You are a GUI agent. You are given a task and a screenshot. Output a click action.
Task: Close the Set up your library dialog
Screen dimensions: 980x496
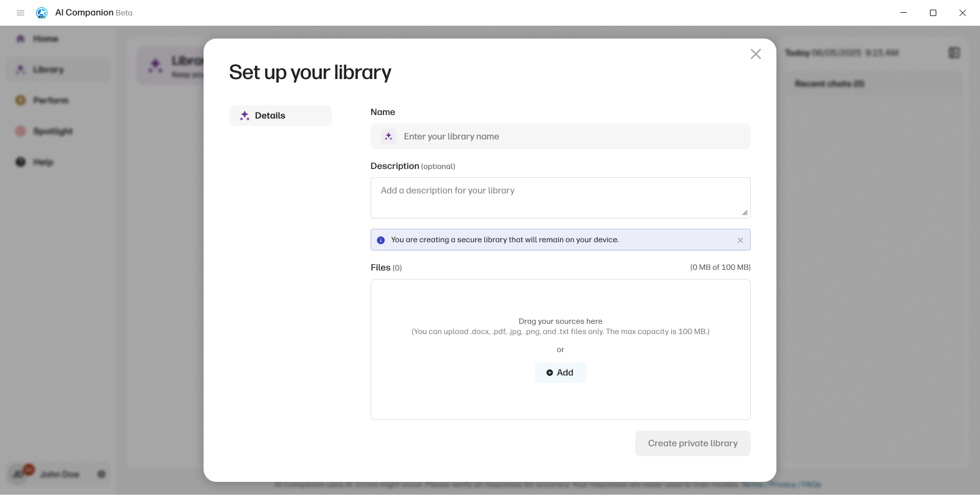click(x=756, y=54)
